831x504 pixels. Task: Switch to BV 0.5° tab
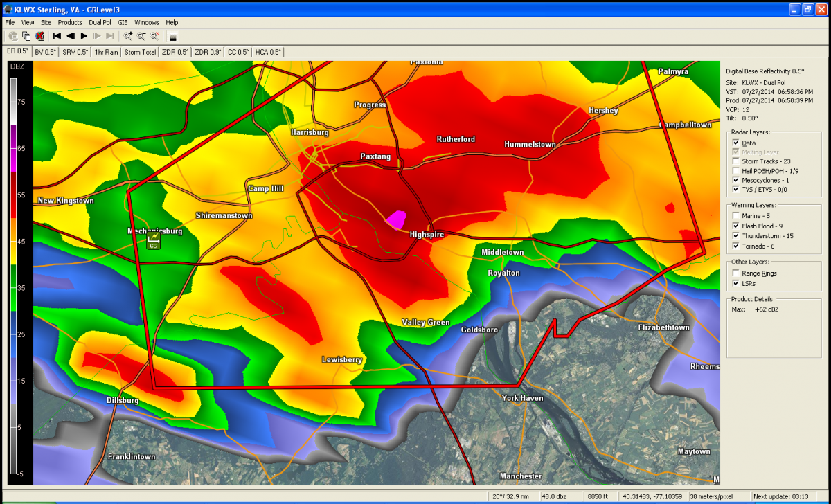coord(46,52)
